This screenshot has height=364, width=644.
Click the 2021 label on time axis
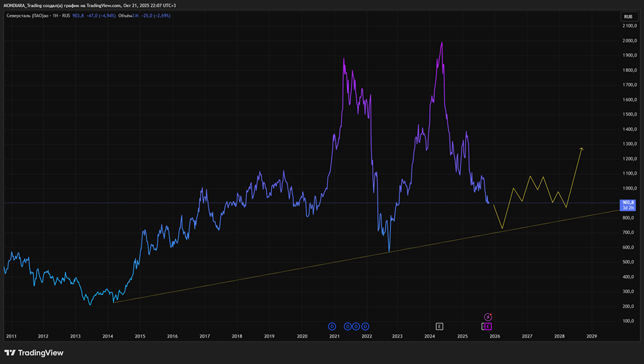click(x=334, y=336)
